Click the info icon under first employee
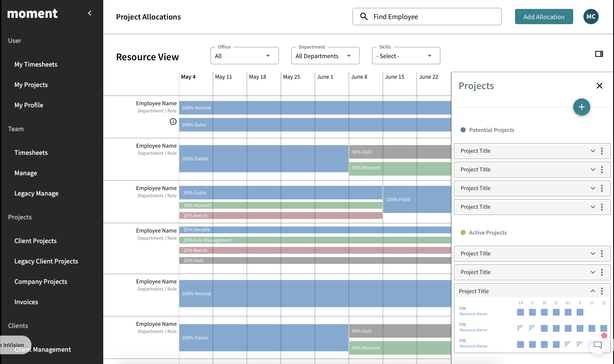The image size is (614, 364). click(x=173, y=122)
